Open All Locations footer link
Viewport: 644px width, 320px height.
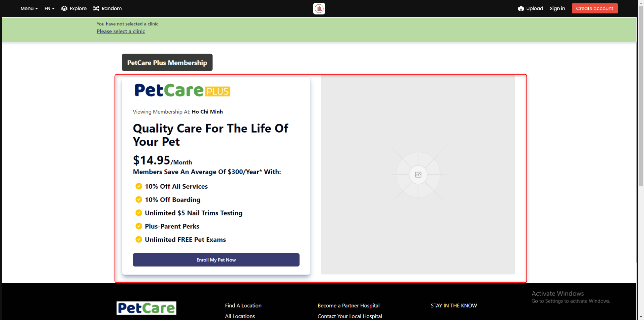coord(240,316)
